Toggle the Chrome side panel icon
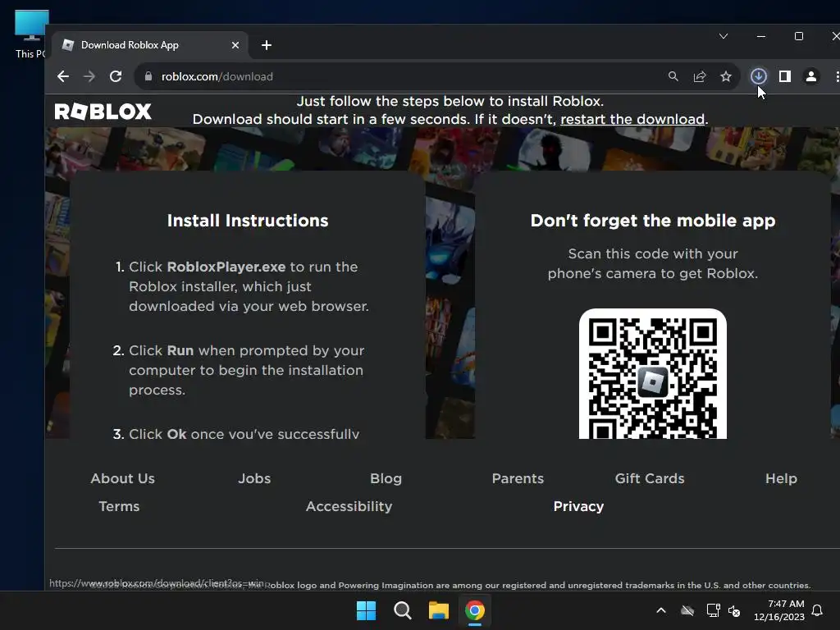The height and width of the screenshot is (630, 840). (x=785, y=76)
